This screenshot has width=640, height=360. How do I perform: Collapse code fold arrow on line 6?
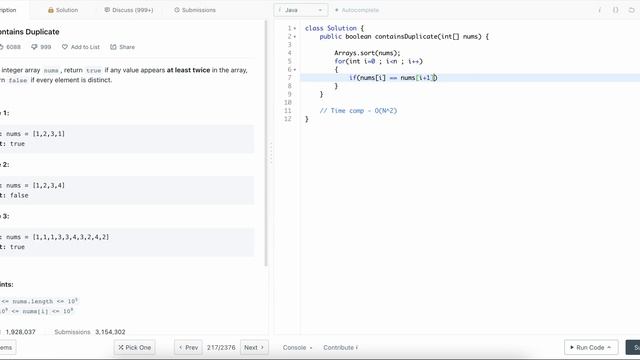click(295, 69)
